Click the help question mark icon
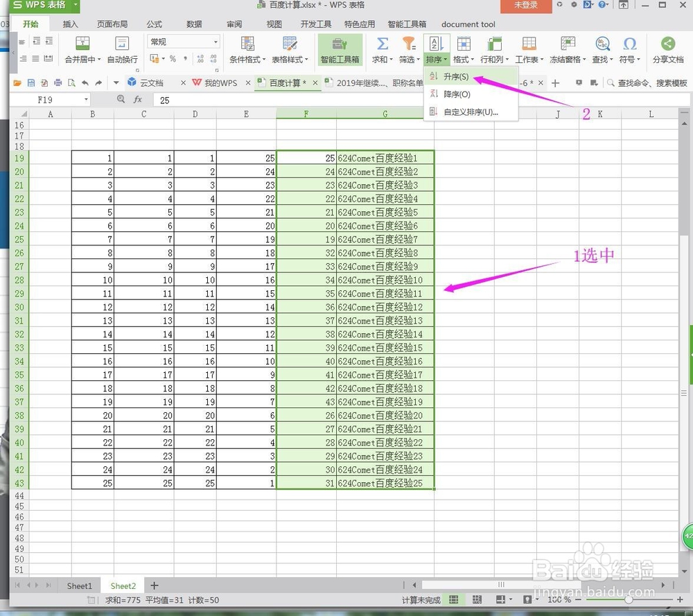 [x=602, y=5]
